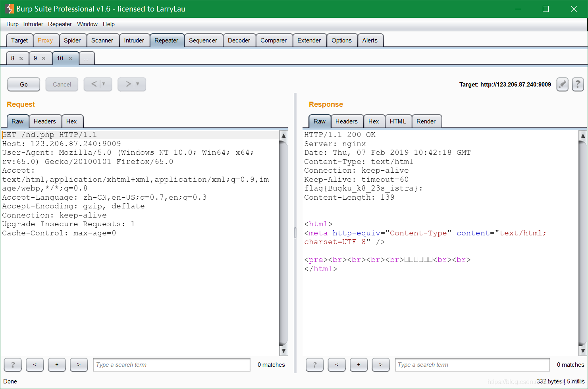Viewport: 588px width, 389px height.
Task: Open the forward history dropdown arrow
Action: 138,84
